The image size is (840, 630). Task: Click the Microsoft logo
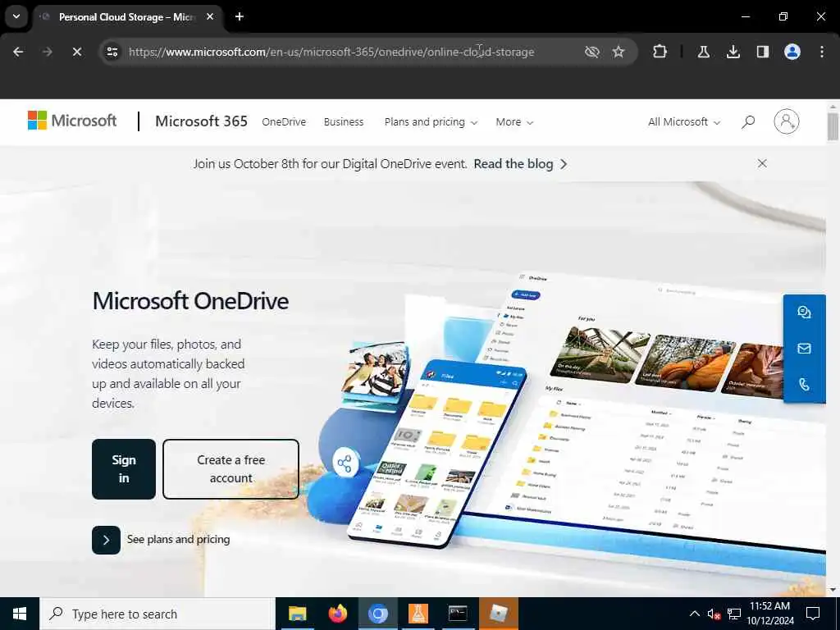pyautogui.click(x=72, y=121)
